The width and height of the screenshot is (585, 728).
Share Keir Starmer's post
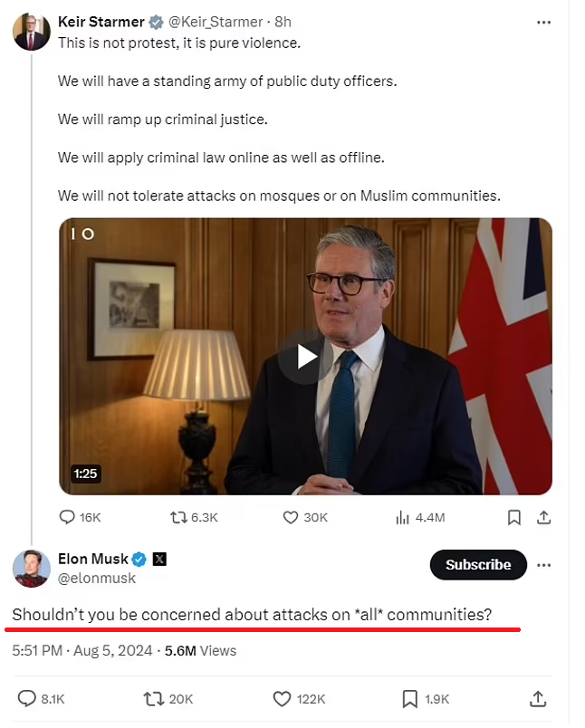(x=543, y=518)
